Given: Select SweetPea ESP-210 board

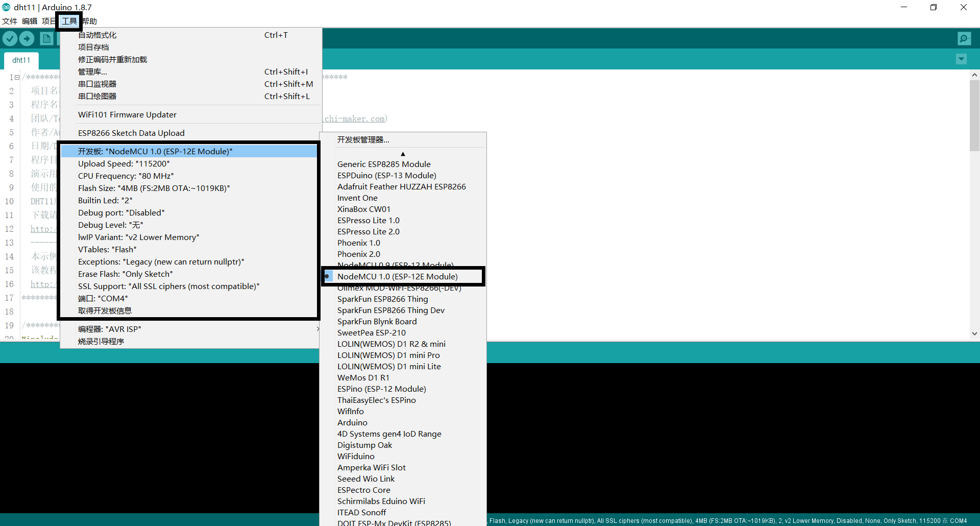Looking at the screenshot, I should point(403,333).
